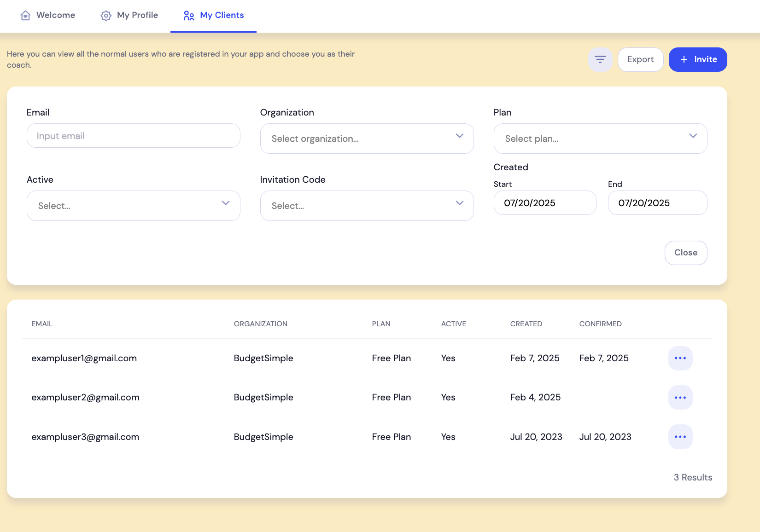Select the Created Start date field
The width and height of the screenshot is (760, 532).
[x=545, y=202]
